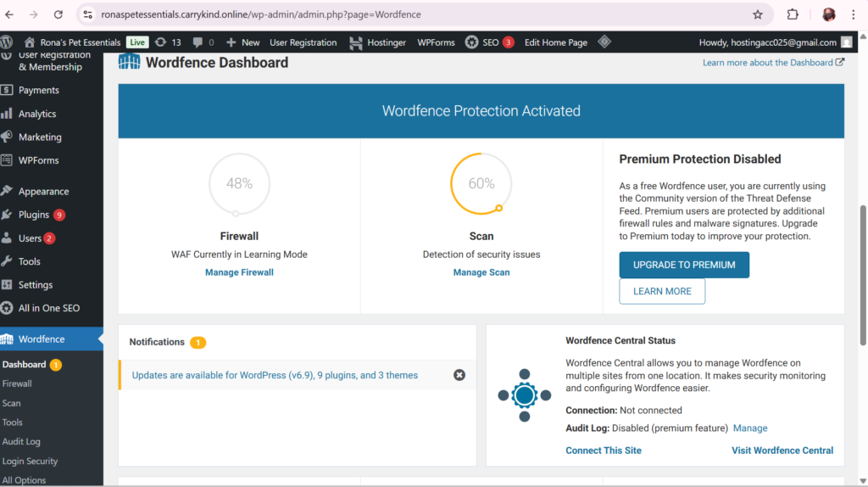The image size is (868, 487).
Task: Open Howdy user account menu
Action: tap(774, 42)
